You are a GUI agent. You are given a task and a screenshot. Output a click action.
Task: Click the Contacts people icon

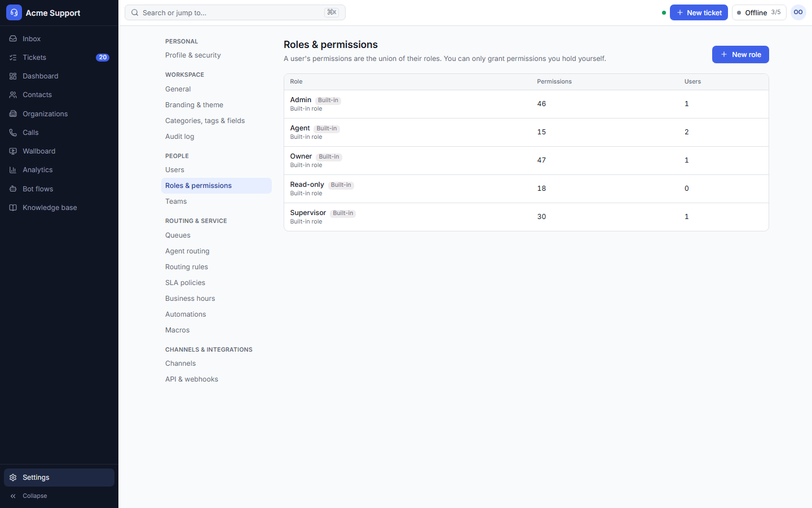point(13,95)
